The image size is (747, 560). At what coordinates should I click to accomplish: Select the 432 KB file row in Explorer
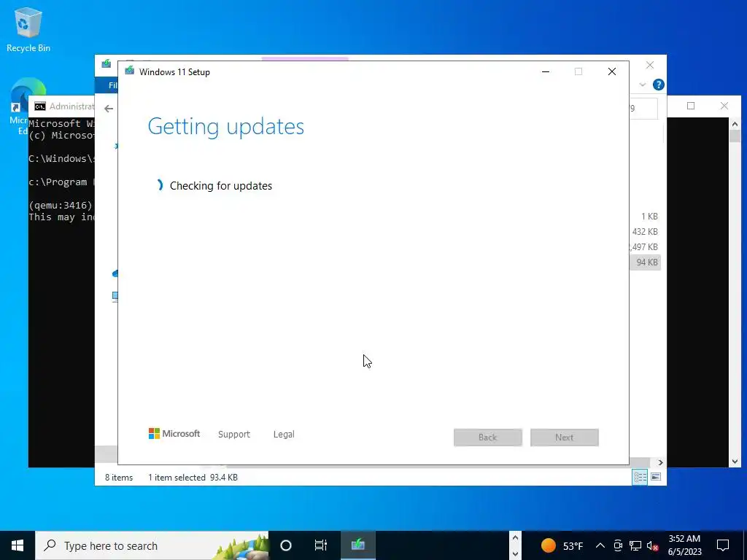pos(645,231)
